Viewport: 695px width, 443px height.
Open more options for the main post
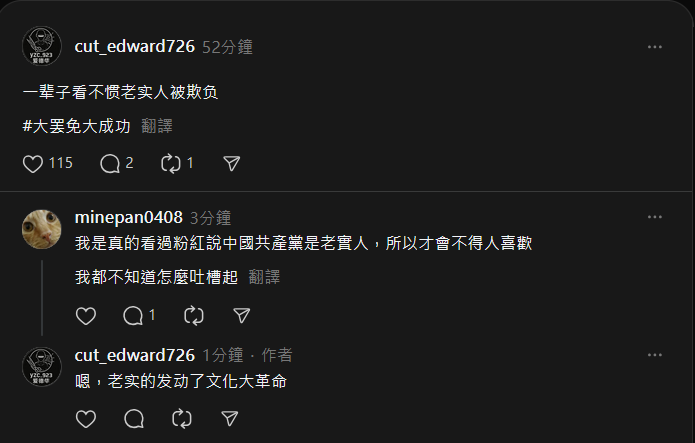655,47
